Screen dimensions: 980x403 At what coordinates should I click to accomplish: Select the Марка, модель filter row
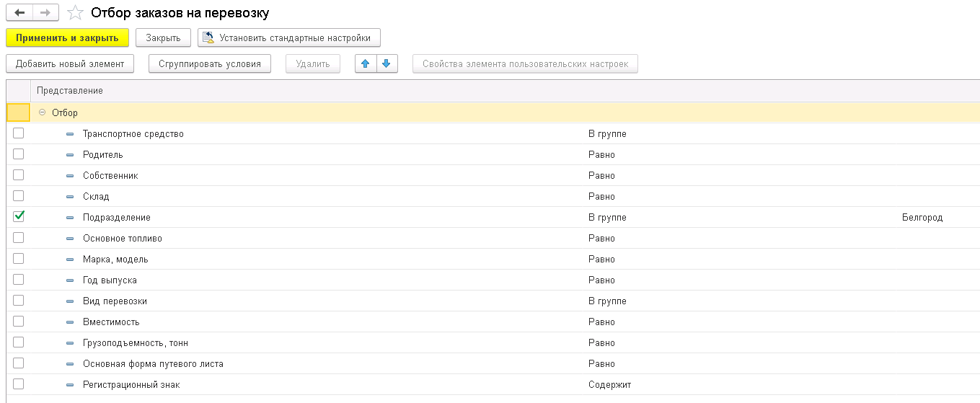(x=115, y=260)
